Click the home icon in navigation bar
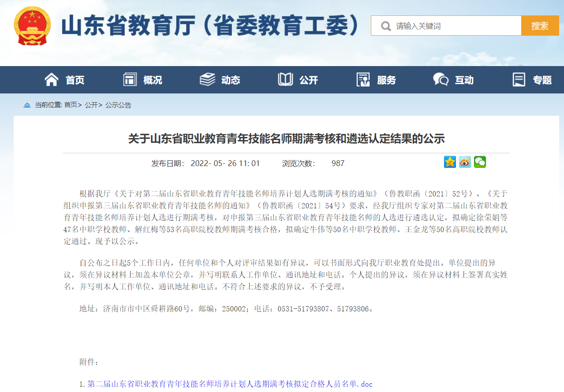Image resolution: width=564 pixels, height=392 pixels. click(x=52, y=80)
